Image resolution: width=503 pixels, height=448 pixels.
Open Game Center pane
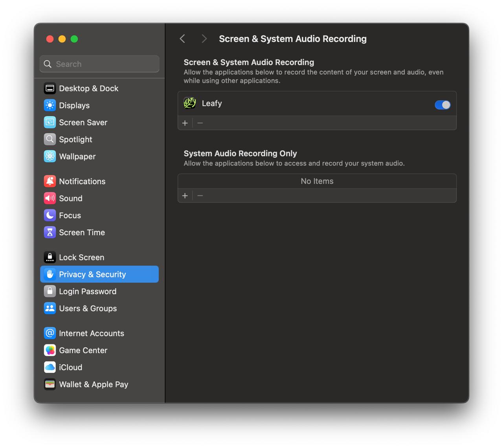[x=99, y=350]
